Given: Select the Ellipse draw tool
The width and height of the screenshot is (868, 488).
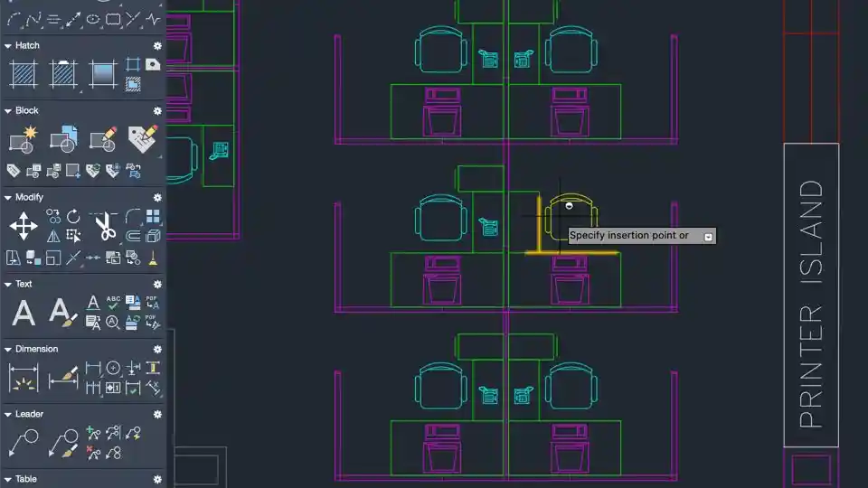Looking at the screenshot, I should pos(93,19).
